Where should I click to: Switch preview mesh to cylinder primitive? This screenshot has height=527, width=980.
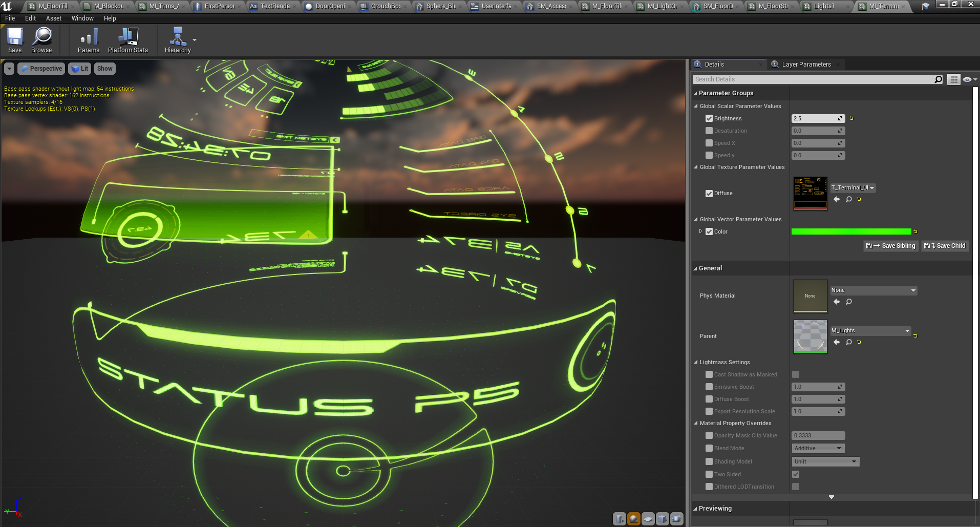pos(620,519)
